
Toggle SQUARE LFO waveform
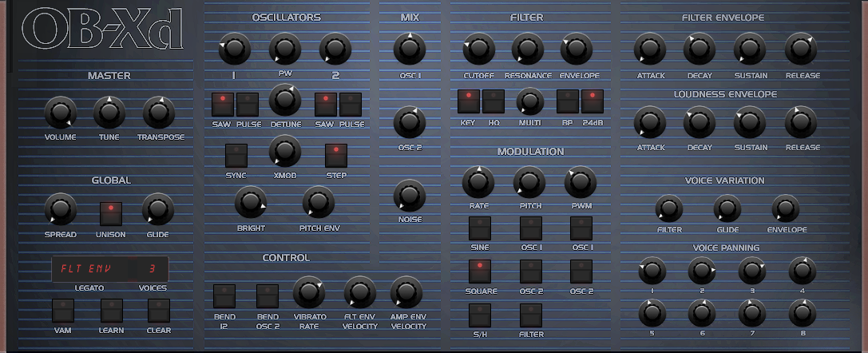click(479, 271)
